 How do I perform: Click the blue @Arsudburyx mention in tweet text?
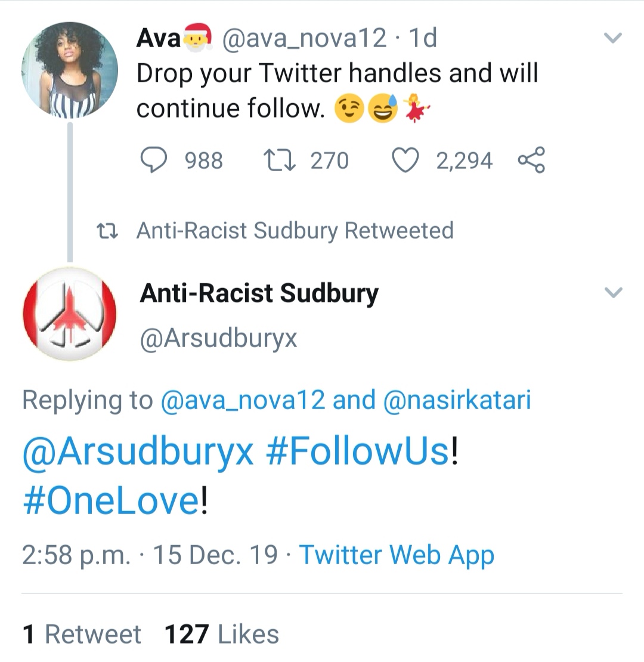pyautogui.click(x=138, y=453)
